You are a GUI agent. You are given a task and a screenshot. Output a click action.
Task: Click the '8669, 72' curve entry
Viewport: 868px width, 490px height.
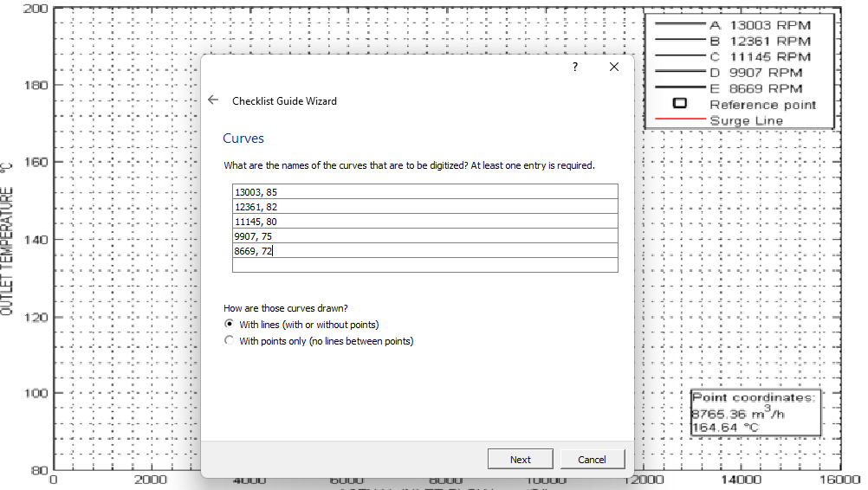click(x=425, y=250)
